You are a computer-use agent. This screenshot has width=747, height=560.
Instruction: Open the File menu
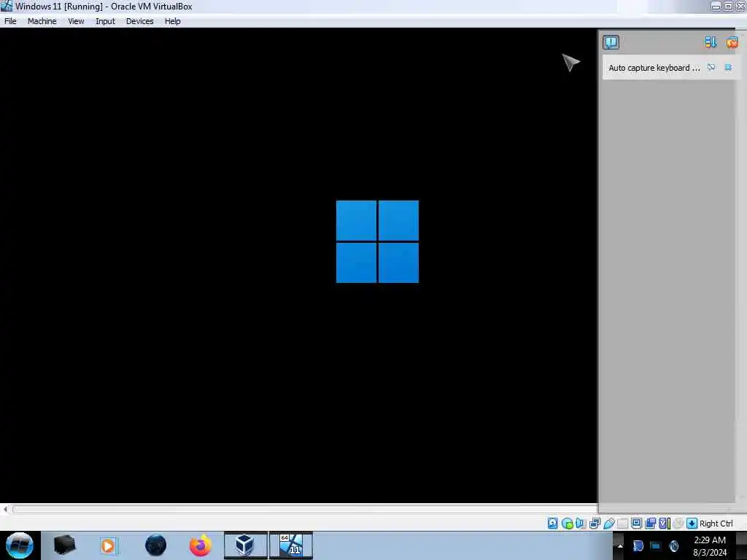click(10, 21)
